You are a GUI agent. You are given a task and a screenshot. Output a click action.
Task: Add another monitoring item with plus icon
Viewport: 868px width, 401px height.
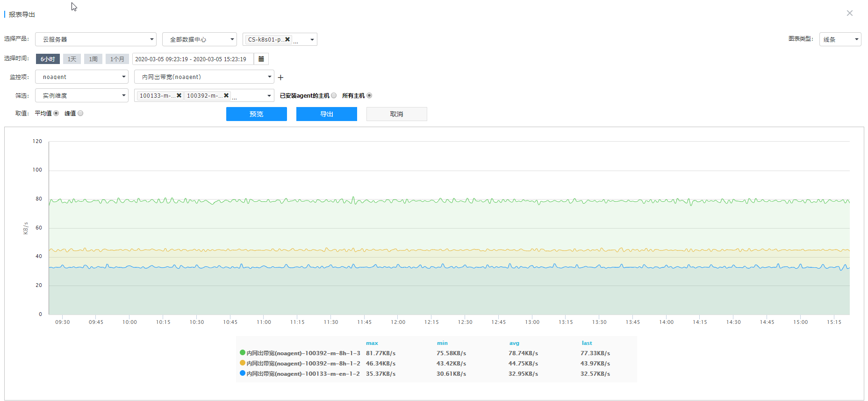point(280,78)
